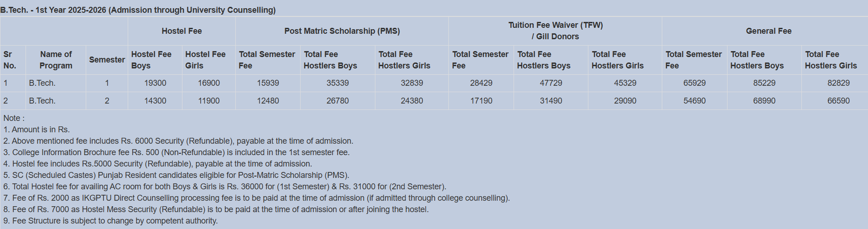This screenshot has width=868, height=229.
Task: Select the 28429 TFW semester fee cell
Action: (x=481, y=83)
